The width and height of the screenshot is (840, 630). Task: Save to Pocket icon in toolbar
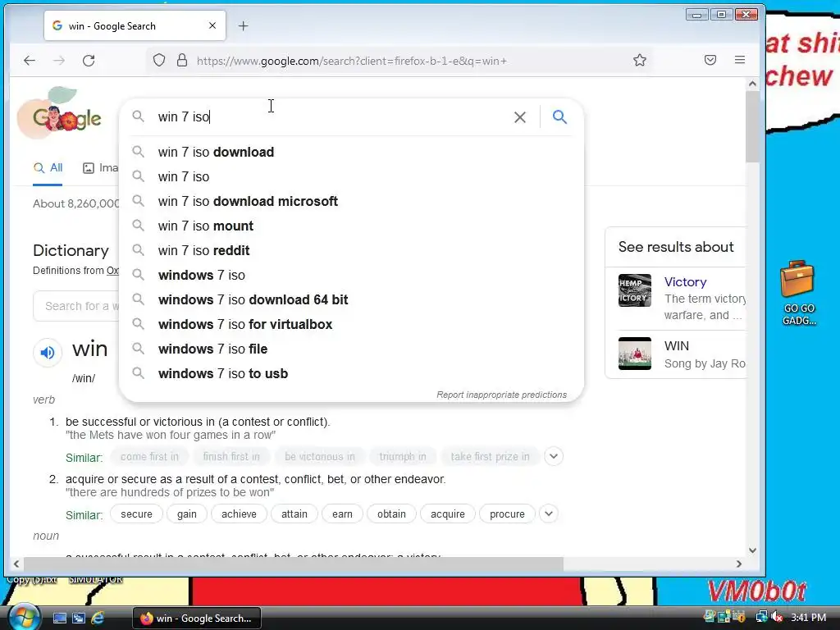[710, 60]
